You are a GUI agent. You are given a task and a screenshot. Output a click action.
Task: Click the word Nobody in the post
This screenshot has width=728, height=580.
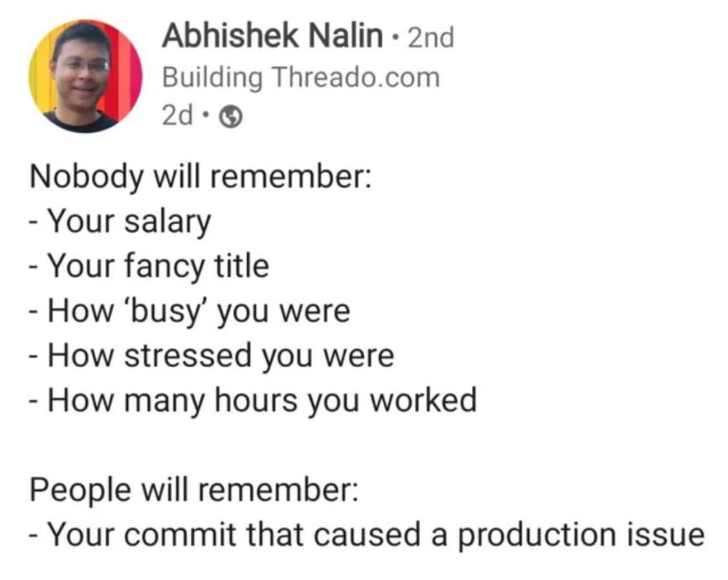(85, 177)
